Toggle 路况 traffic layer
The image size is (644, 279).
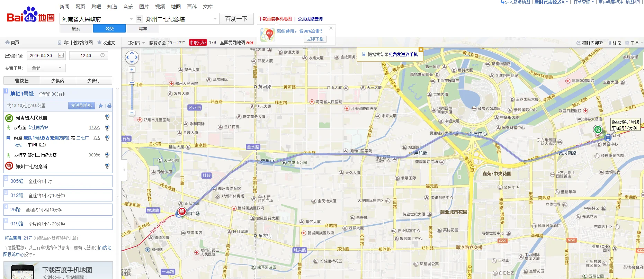pos(614,43)
